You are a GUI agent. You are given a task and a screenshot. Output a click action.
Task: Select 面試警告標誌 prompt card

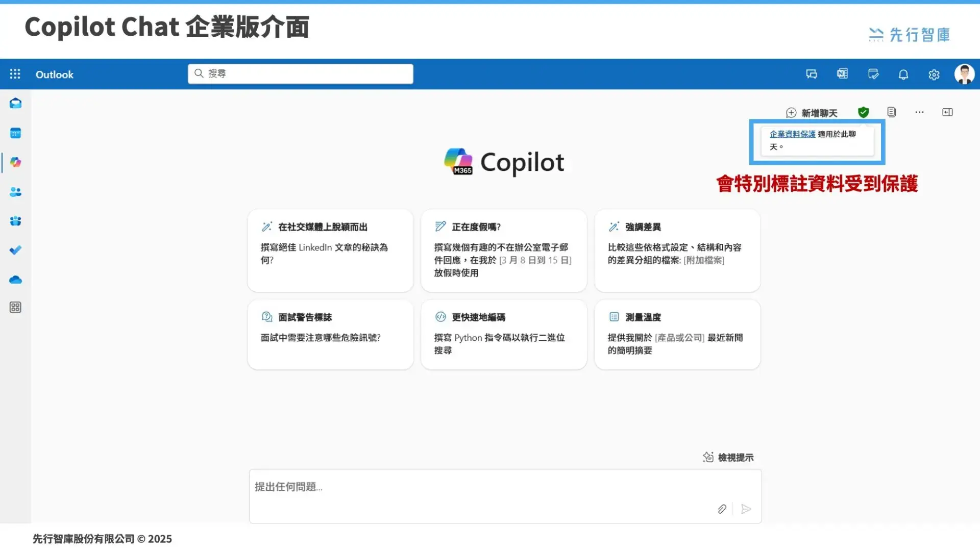330,335
